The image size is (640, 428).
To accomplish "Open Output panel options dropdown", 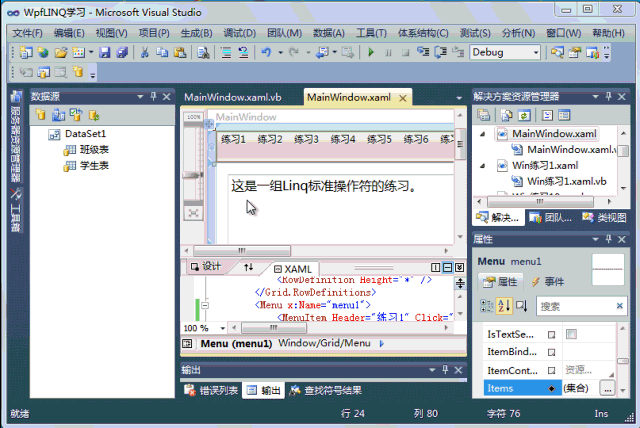I will [x=432, y=370].
